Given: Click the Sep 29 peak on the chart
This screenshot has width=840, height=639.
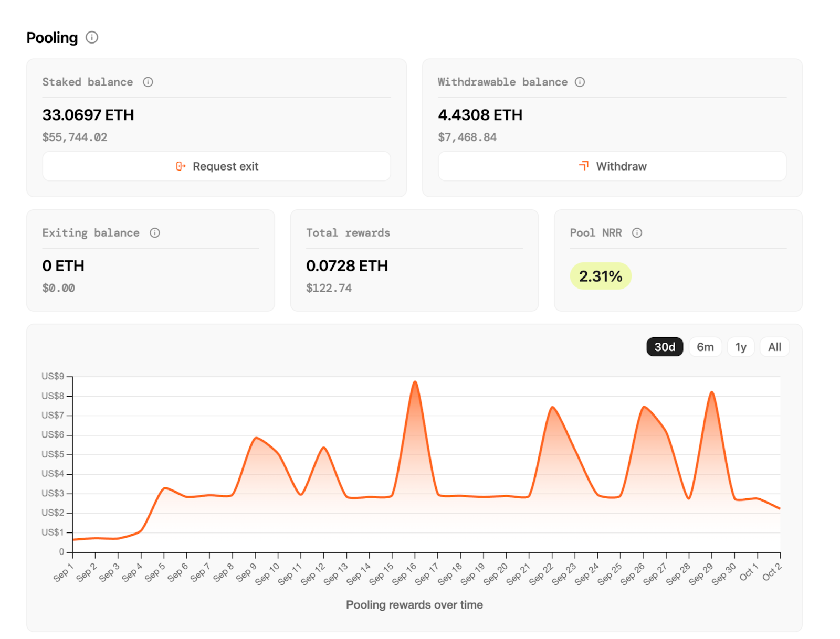Looking at the screenshot, I should (712, 392).
